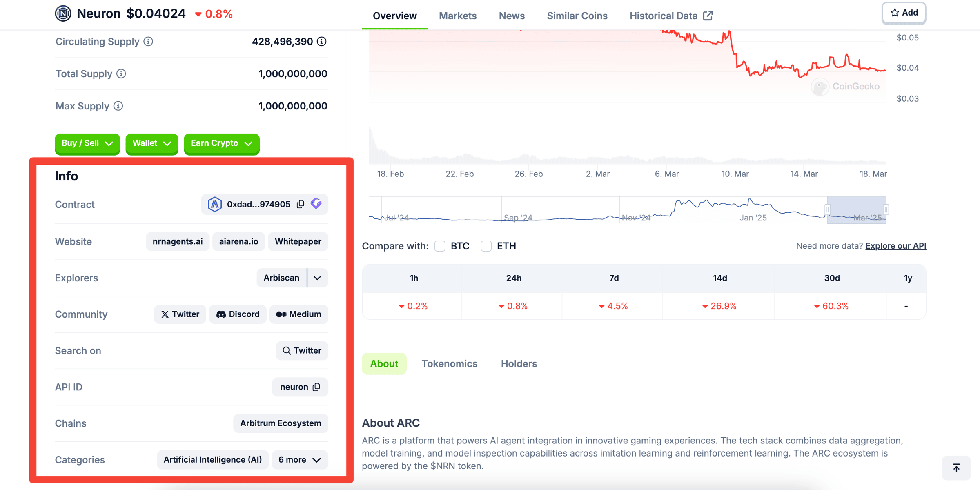Image resolution: width=980 pixels, height=490 pixels.
Task: Click the Max Supply info icon
Action: click(118, 106)
